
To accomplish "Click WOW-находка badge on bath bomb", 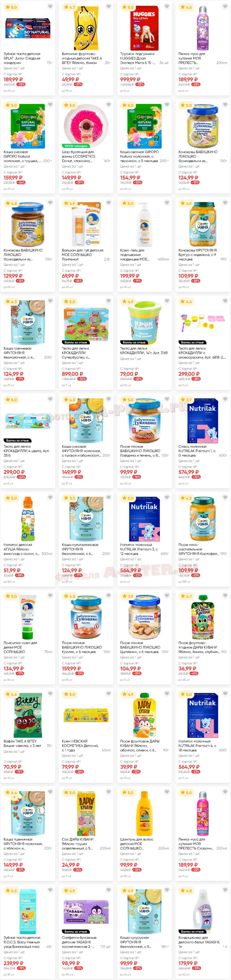I will click(x=76, y=146).
